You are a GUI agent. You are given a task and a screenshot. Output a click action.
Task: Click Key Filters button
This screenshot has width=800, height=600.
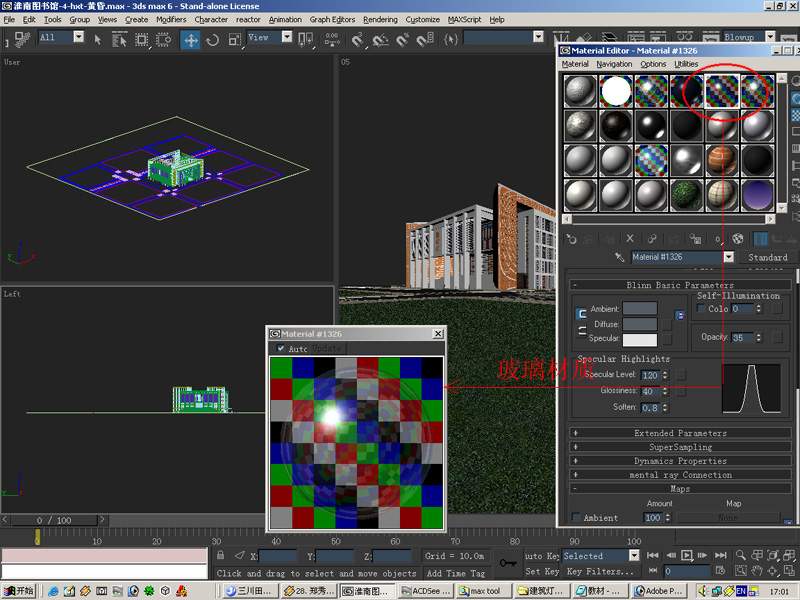click(600, 571)
